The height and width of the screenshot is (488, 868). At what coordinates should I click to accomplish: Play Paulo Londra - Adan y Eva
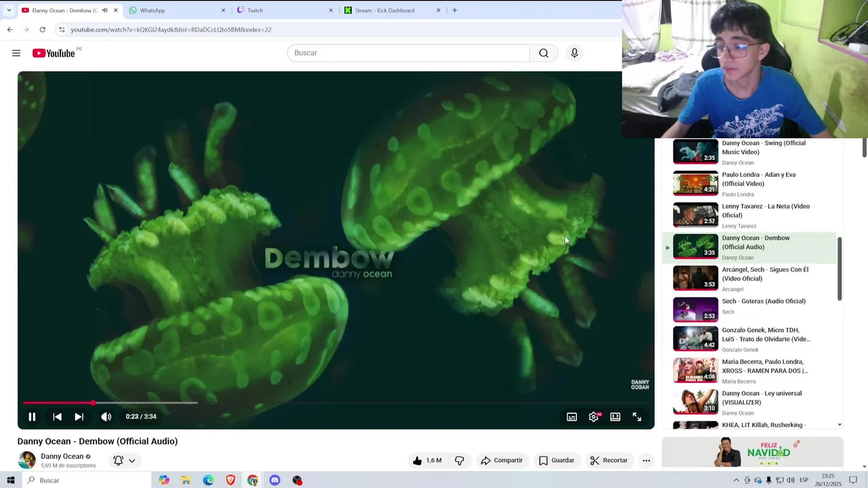click(x=749, y=184)
